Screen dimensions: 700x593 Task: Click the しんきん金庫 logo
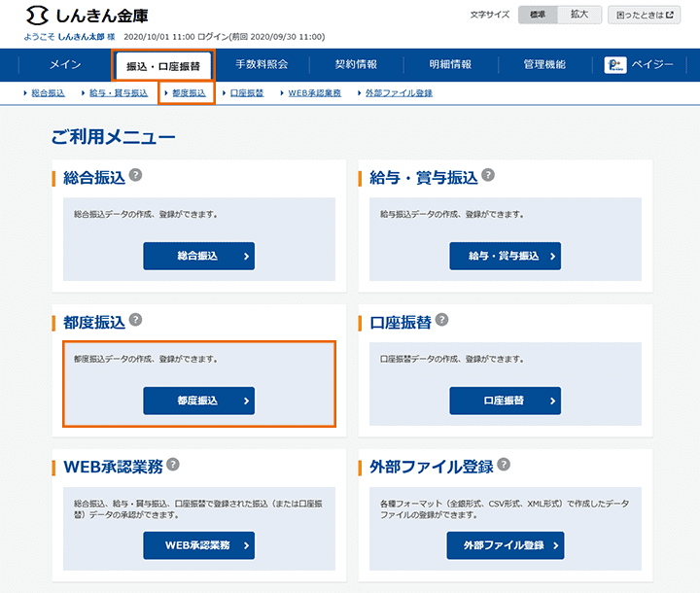tap(89, 17)
